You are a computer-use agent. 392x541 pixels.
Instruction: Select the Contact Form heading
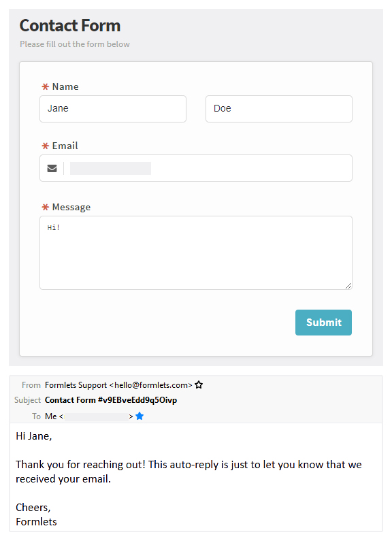(70, 26)
